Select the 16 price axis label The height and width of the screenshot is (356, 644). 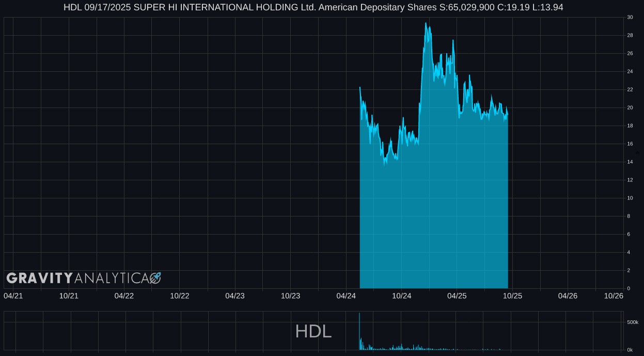[630, 144]
